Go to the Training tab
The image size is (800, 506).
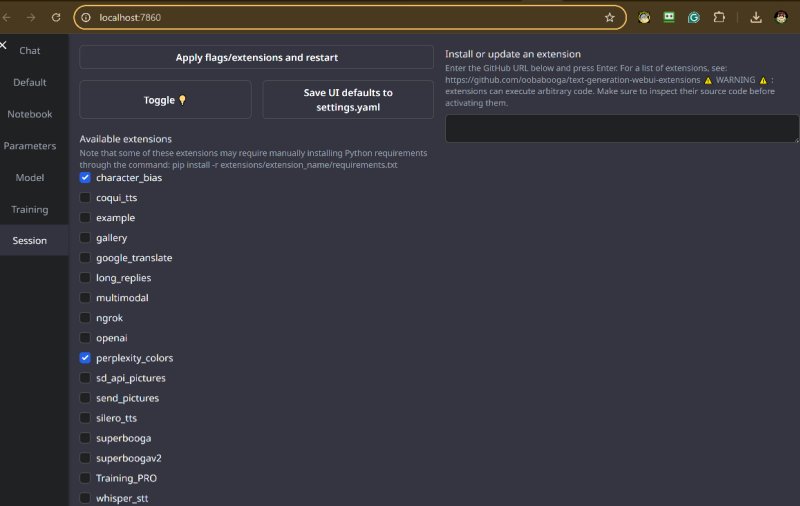tap(30, 210)
